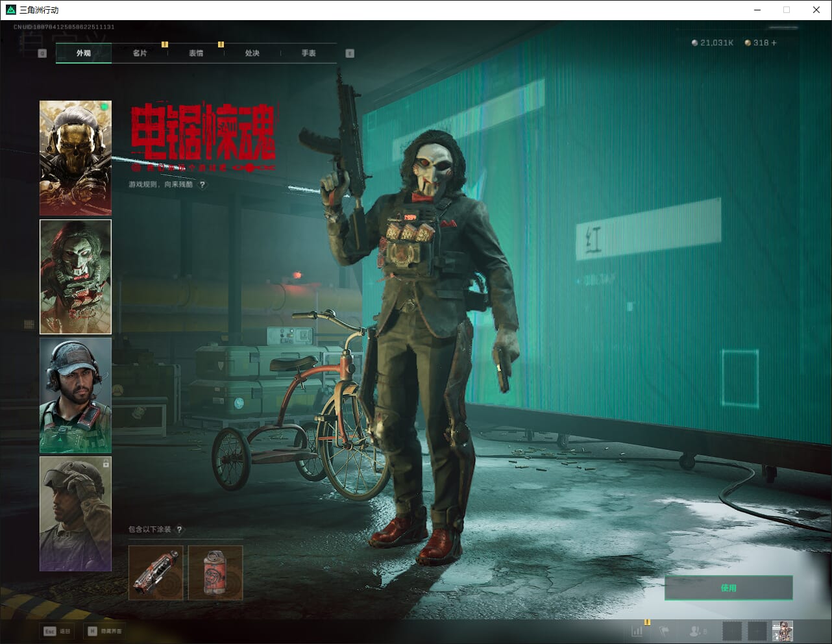Switch to the 名片 tab
Screen dimensions: 832x644
(140, 53)
